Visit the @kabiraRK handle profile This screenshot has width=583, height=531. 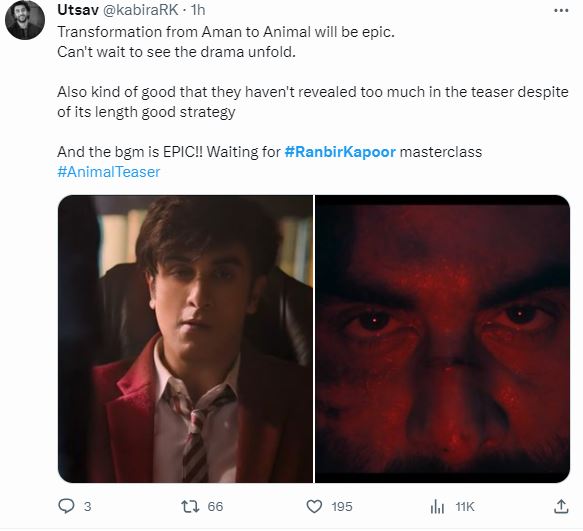click(140, 10)
